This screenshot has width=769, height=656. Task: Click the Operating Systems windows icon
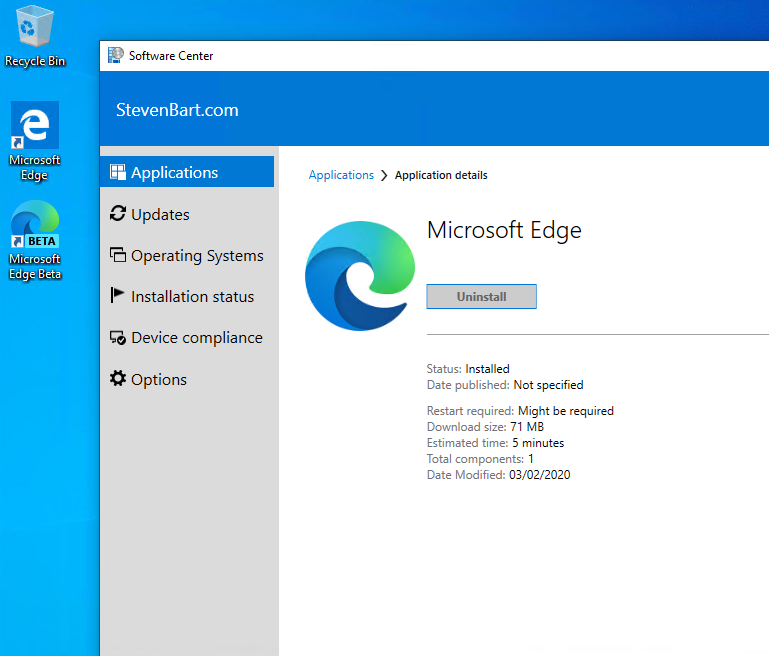(118, 255)
